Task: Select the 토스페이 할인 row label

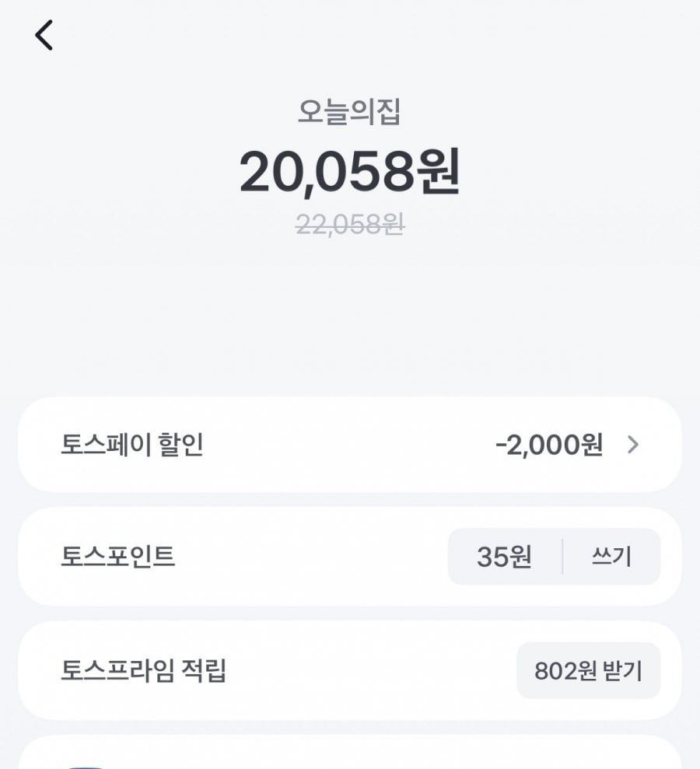Action: (x=131, y=445)
